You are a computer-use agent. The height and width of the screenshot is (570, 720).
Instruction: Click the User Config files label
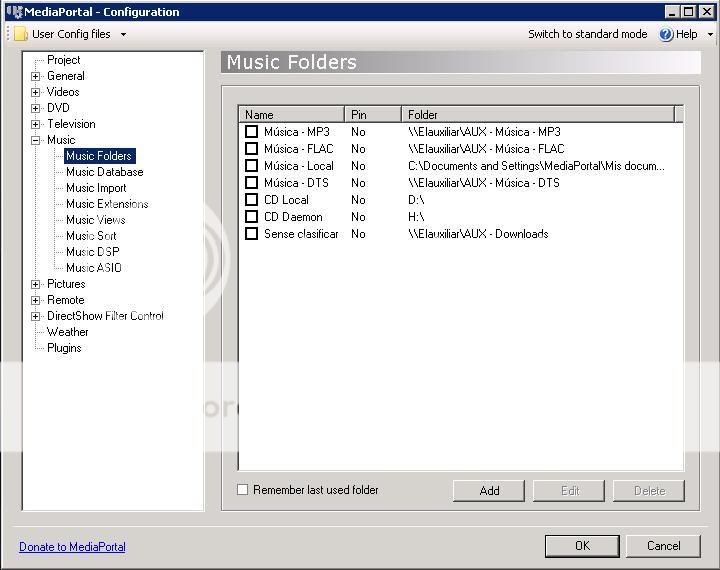(71, 34)
